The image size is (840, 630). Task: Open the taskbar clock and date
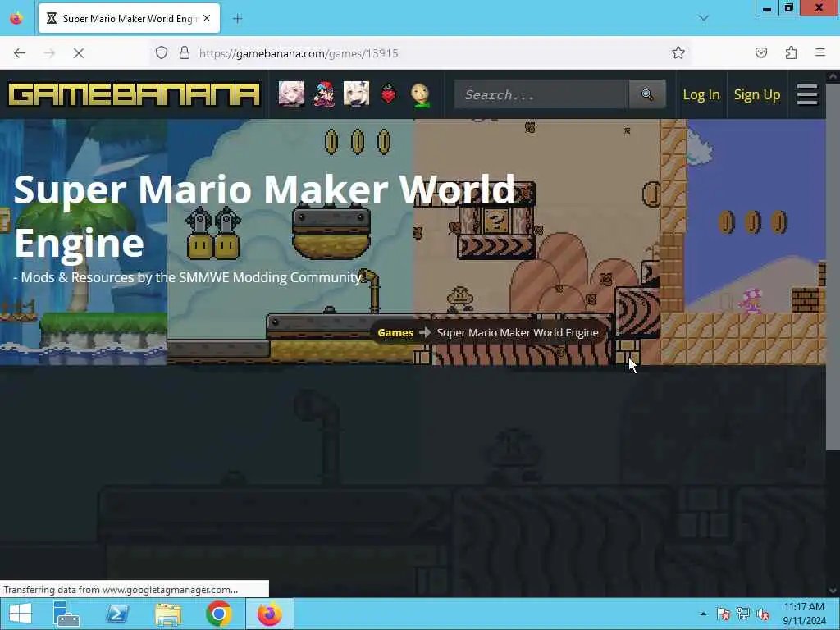click(804, 614)
